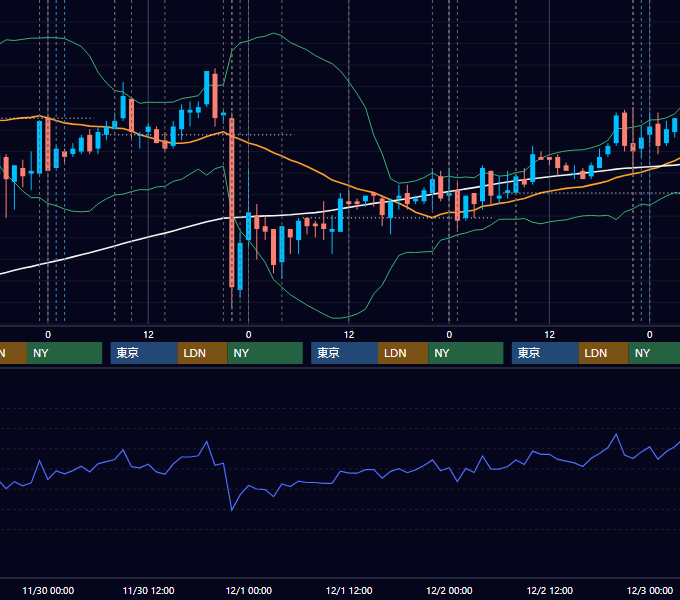The image size is (680, 600).
Task: Select the LDN session block after the 12/2 東京 block
Action: tap(604, 353)
